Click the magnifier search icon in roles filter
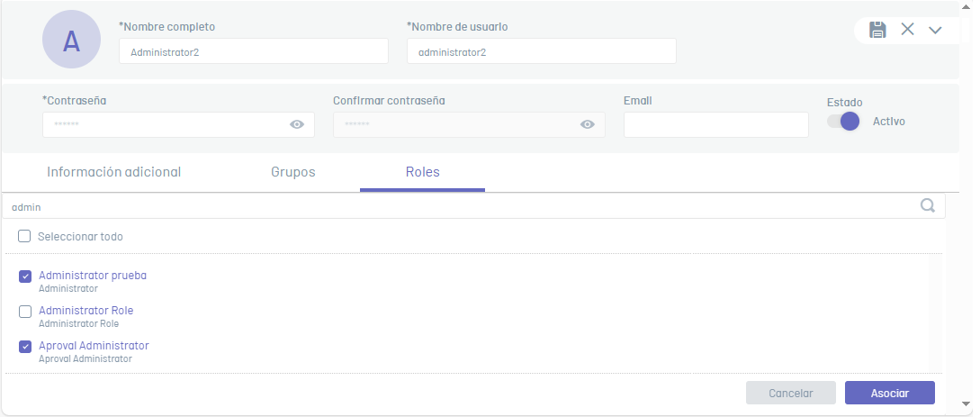 [x=928, y=205]
